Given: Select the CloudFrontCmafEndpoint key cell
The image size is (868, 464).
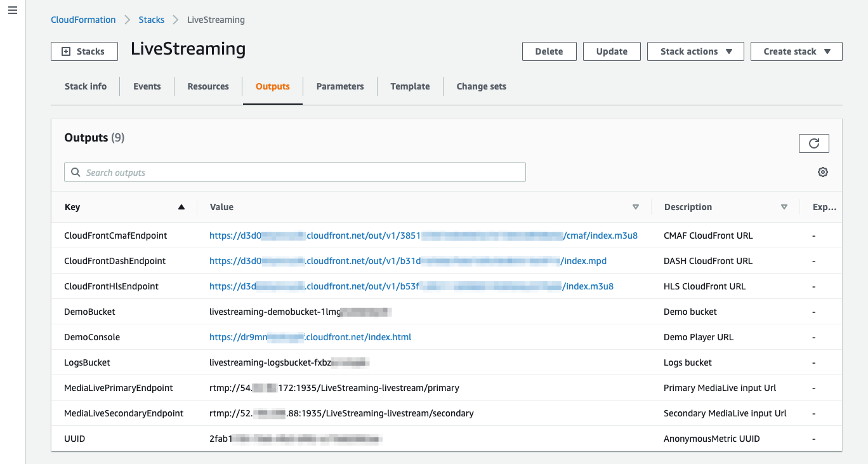Looking at the screenshot, I should click(x=115, y=235).
